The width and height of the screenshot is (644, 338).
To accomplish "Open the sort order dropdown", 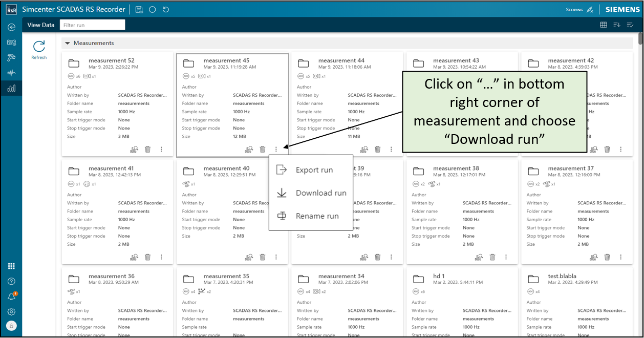I will click(617, 25).
